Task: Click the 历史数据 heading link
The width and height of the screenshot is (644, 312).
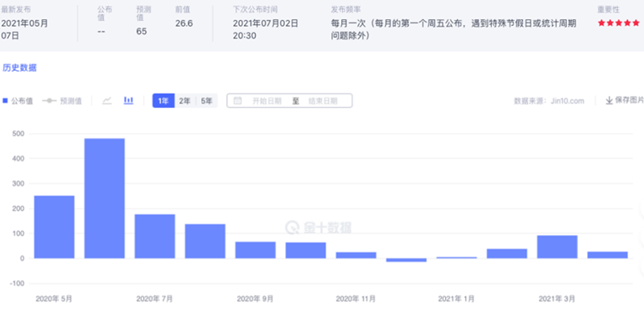Action: [x=19, y=69]
